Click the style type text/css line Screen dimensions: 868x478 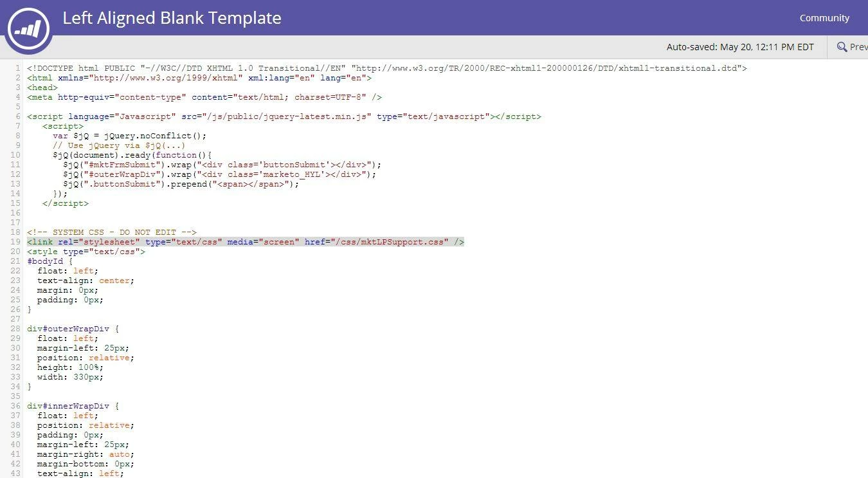coord(86,252)
